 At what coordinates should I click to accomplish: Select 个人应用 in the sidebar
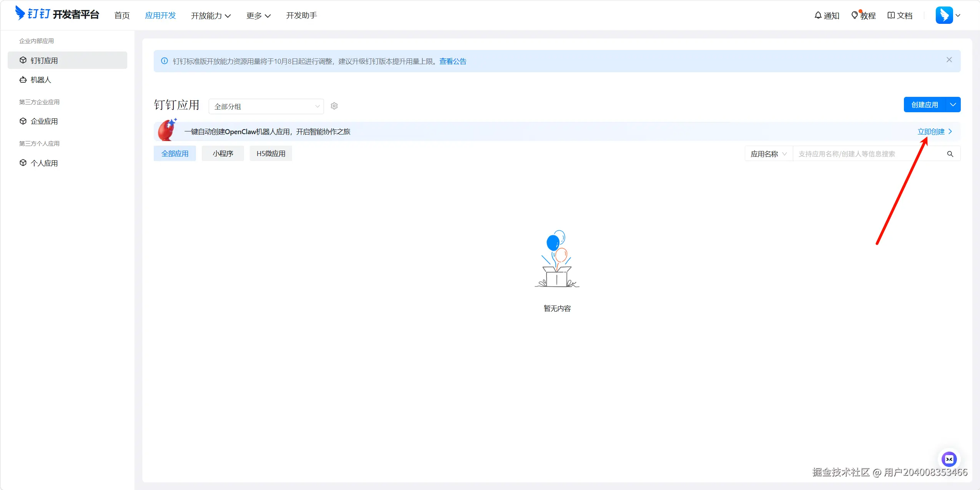[67, 163]
